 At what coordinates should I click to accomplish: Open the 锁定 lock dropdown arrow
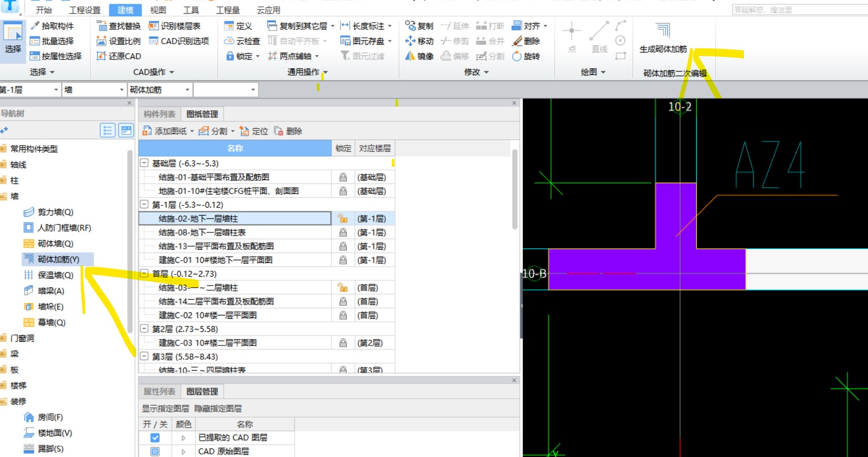click(257, 56)
